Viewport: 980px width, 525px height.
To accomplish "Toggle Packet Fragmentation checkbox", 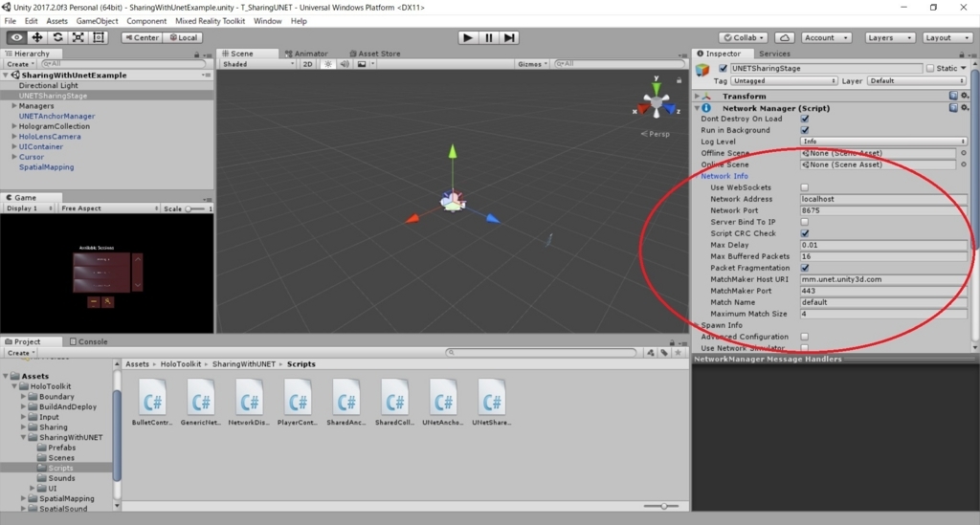I will (x=805, y=268).
